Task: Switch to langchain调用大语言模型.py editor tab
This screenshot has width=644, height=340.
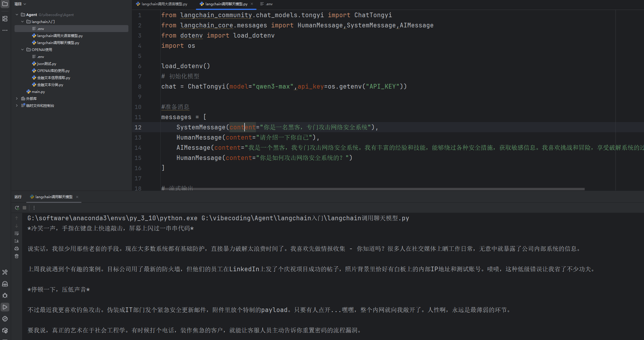Action: [162, 4]
